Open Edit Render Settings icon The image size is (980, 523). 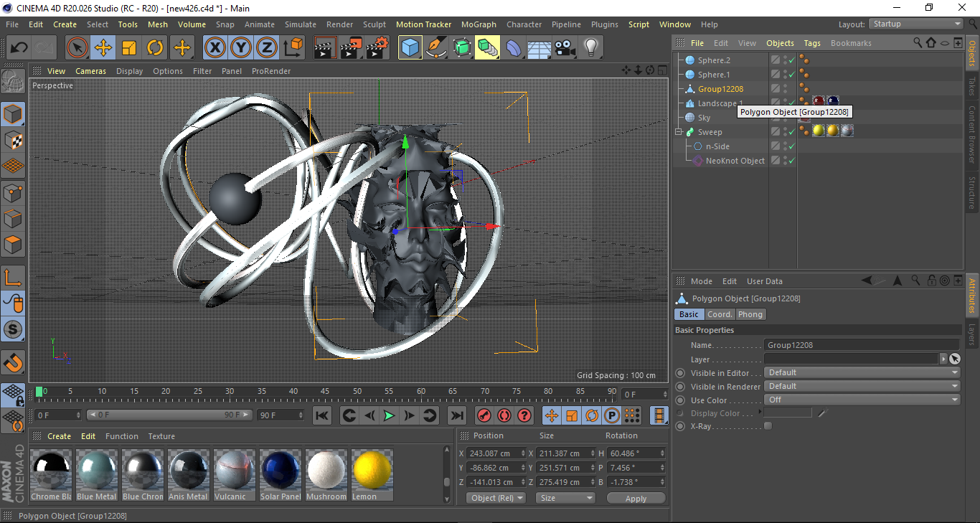pyautogui.click(x=377, y=48)
